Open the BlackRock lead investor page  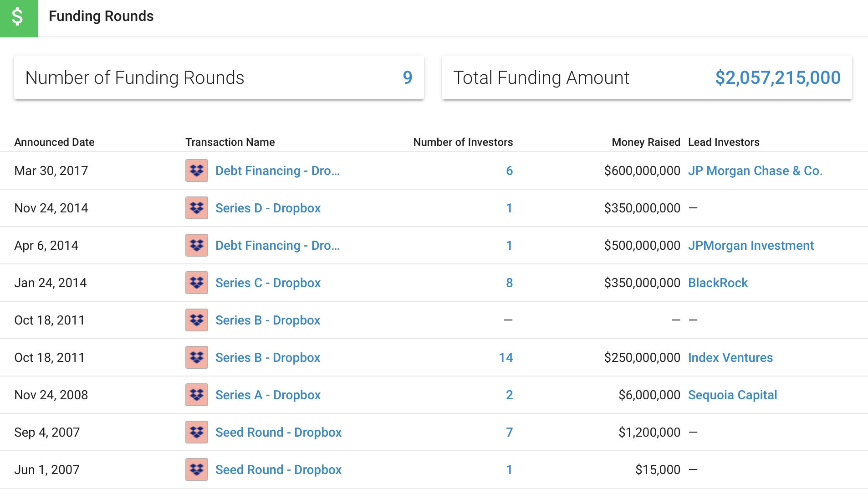718,283
